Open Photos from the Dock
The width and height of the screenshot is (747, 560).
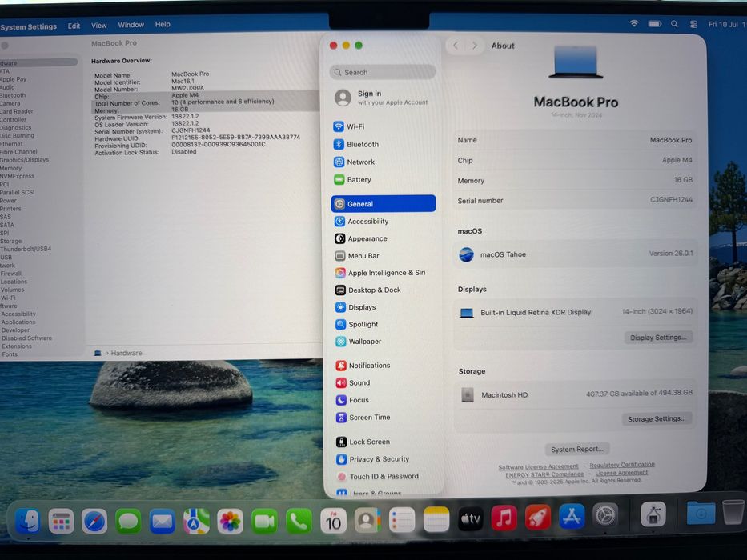(x=230, y=522)
